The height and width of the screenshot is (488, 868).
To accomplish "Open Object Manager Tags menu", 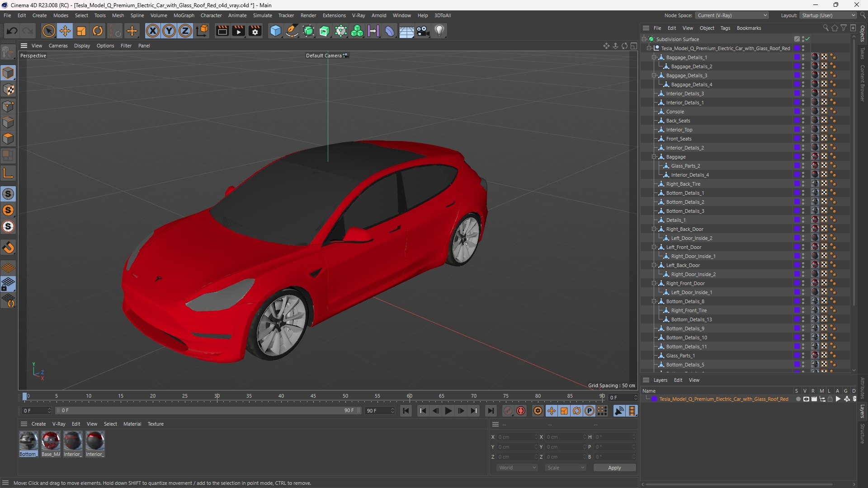I will point(725,28).
